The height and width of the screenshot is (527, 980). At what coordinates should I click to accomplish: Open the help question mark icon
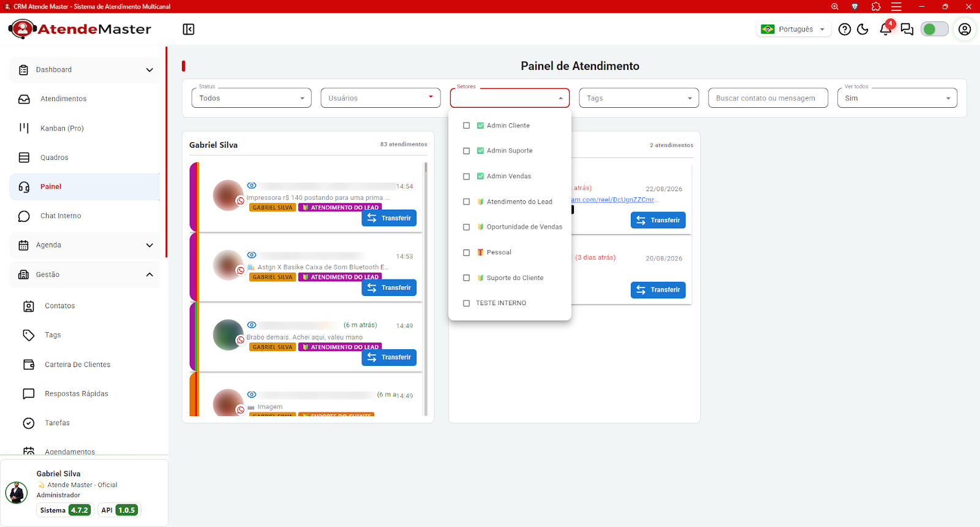click(845, 29)
